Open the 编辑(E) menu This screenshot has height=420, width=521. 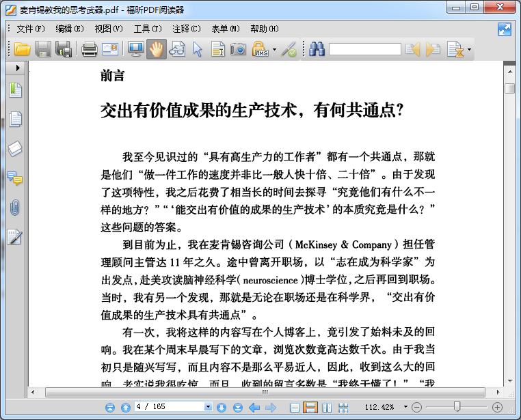(x=70, y=29)
